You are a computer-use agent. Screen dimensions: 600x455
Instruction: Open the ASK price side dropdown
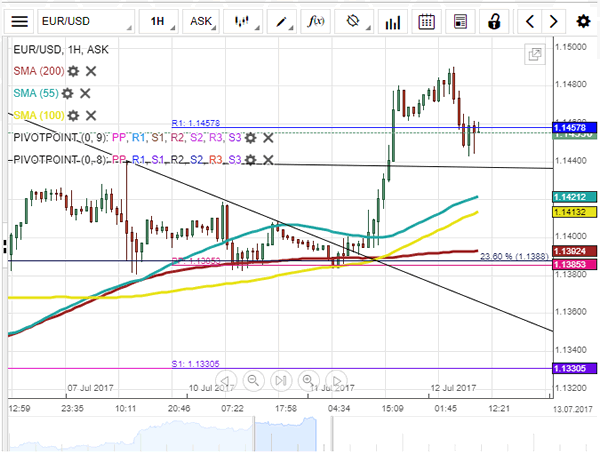[201, 21]
